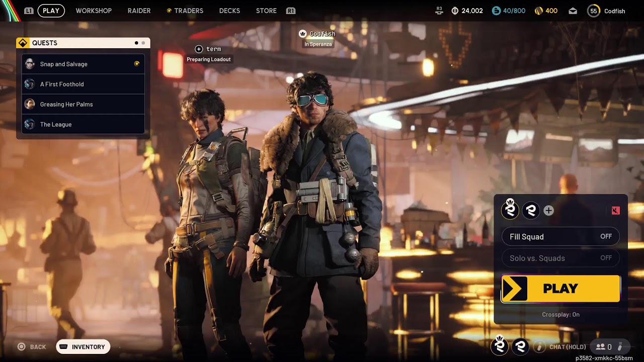Click the first quest page dot
Viewport: 644px width, 362px height.
(136, 43)
